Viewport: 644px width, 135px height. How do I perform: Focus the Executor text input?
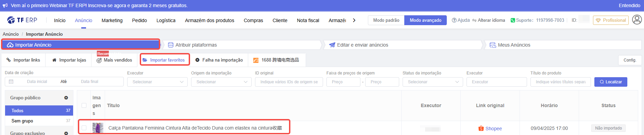pyautogui.click(x=497, y=82)
